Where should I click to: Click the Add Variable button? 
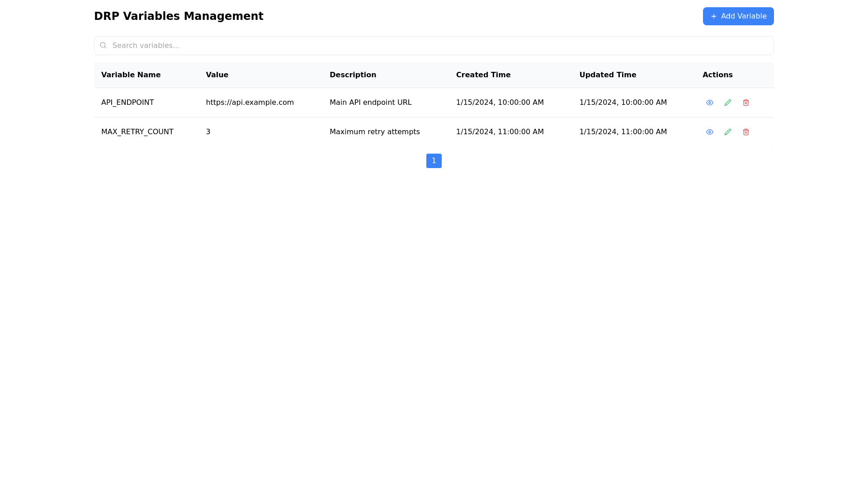point(738,16)
